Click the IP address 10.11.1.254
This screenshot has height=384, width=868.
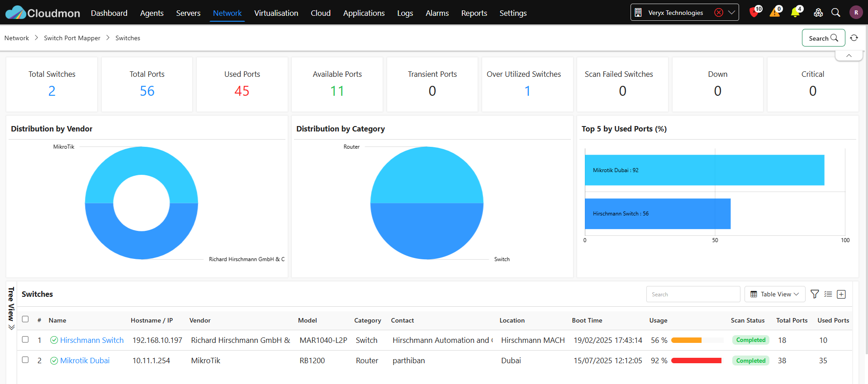(151, 361)
